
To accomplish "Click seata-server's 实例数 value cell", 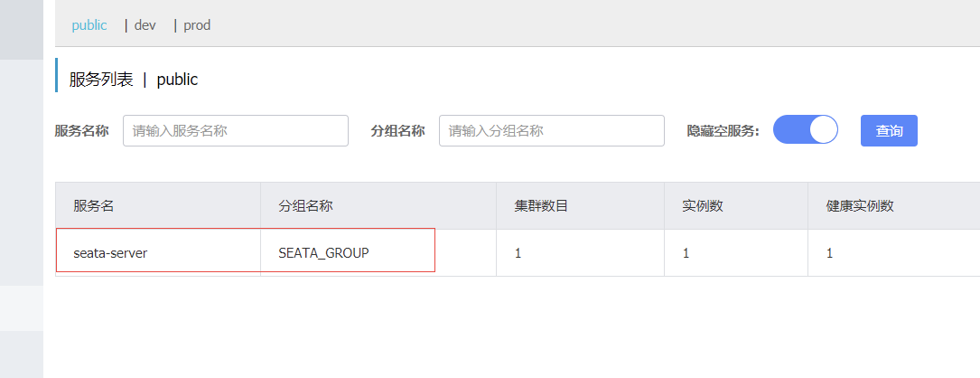I will (686, 253).
